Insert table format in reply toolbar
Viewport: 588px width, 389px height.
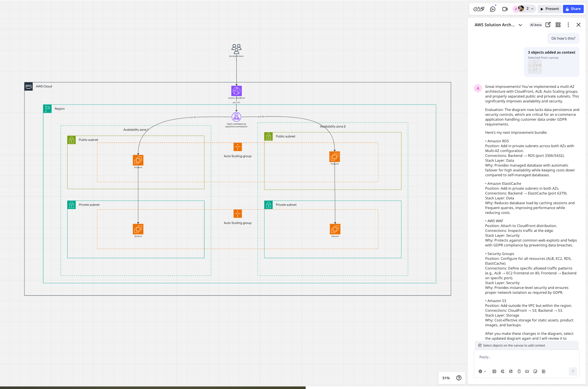494,371
